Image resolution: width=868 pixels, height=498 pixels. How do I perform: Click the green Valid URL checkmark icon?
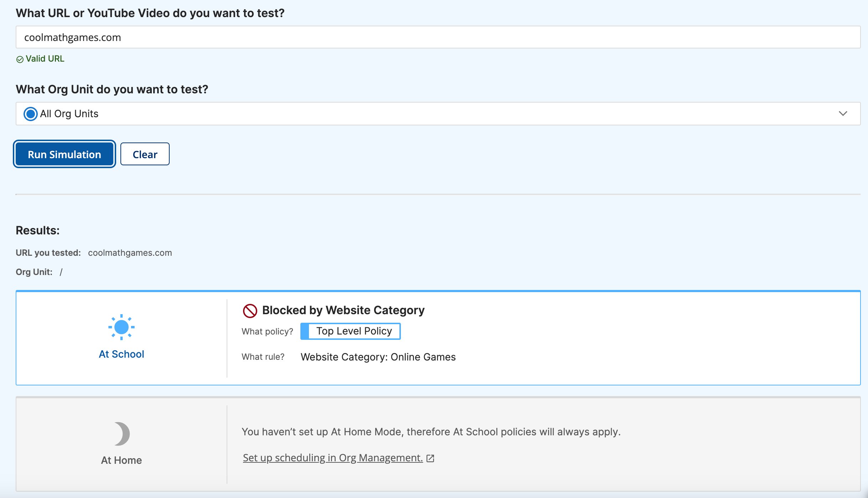click(x=20, y=59)
